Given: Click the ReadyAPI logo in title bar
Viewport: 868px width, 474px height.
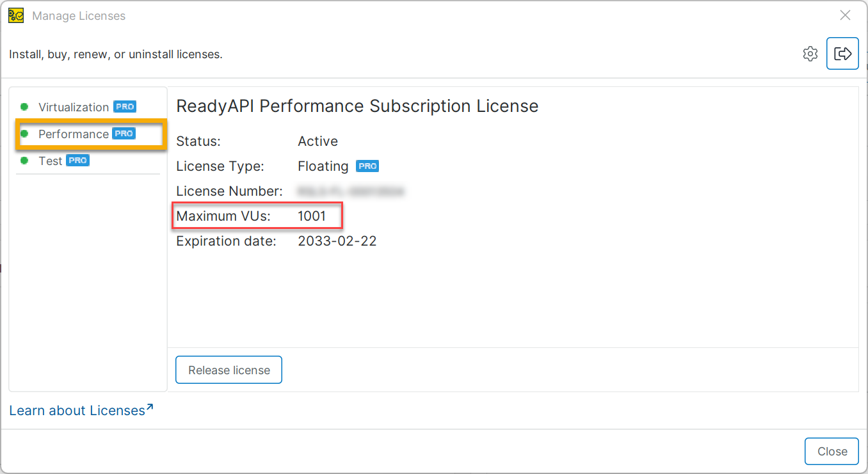Looking at the screenshot, I should 16,15.
